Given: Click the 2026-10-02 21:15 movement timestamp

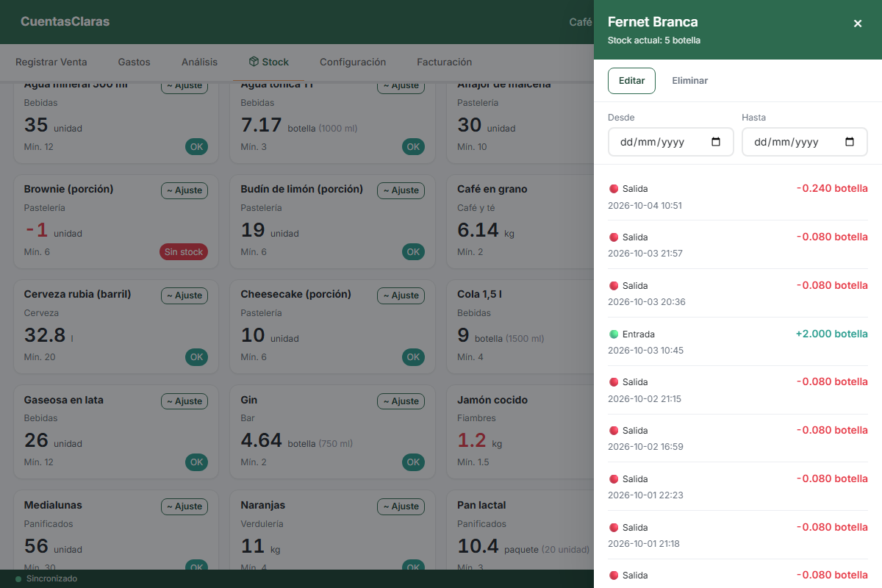Looking at the screenshot, I should [x=645, y=399].
